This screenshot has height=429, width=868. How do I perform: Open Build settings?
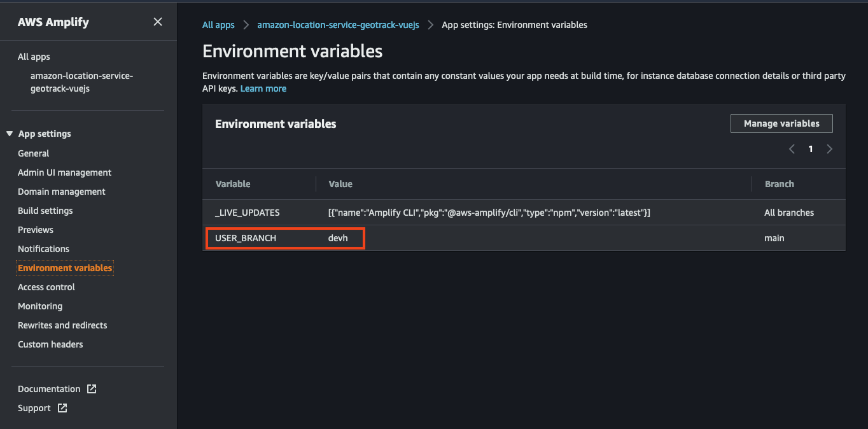pos(45,211)
